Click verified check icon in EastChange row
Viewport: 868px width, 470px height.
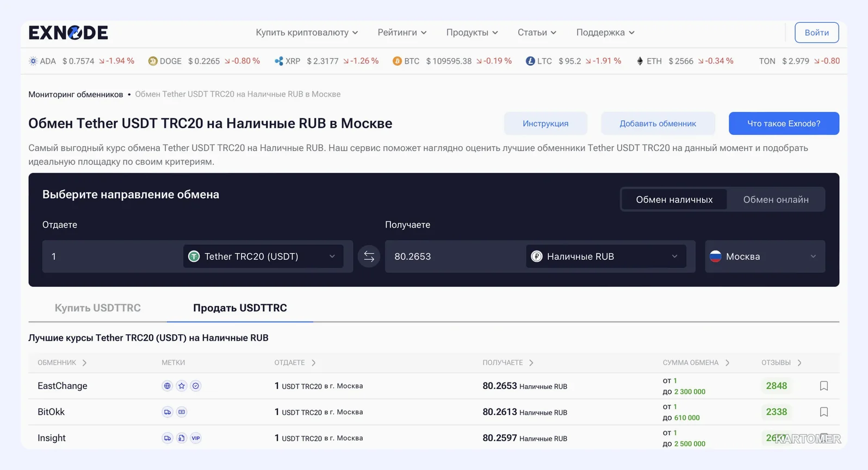coord(196,386)
